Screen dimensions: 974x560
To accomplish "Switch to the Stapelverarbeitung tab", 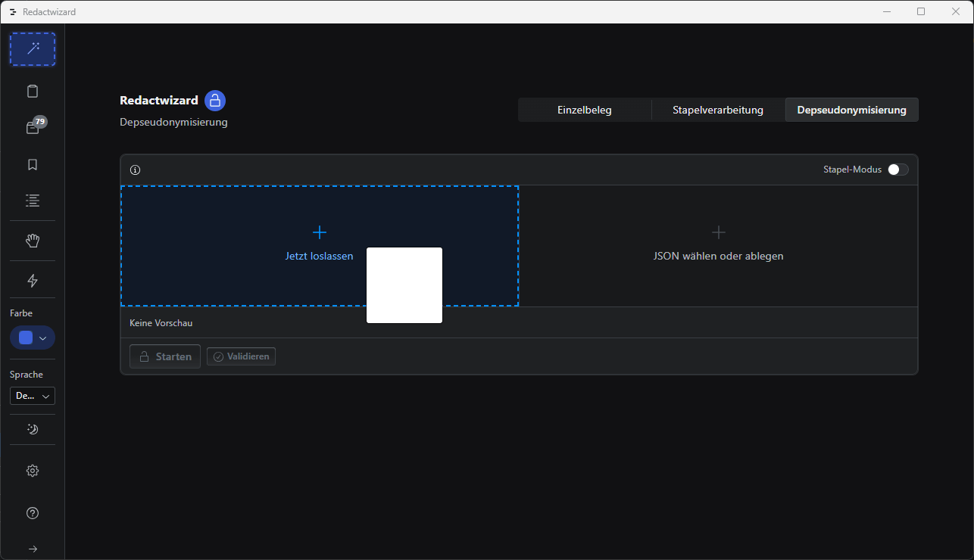I will 718,110.
